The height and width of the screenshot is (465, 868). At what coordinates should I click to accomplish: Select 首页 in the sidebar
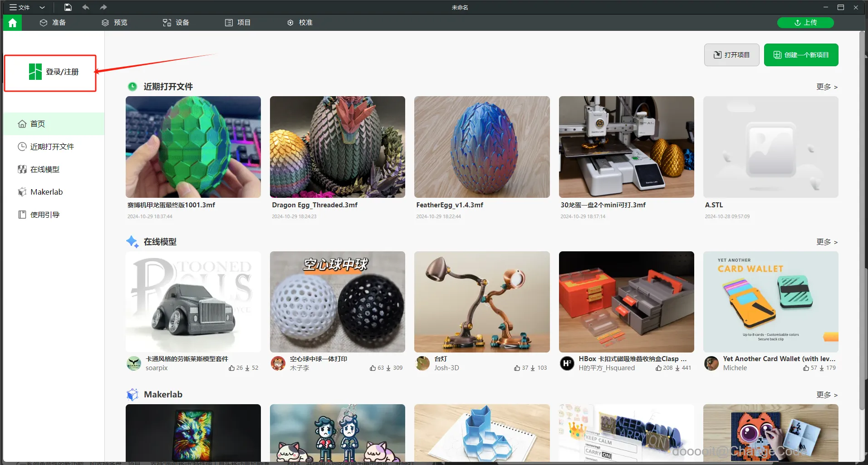coord(54,124)
